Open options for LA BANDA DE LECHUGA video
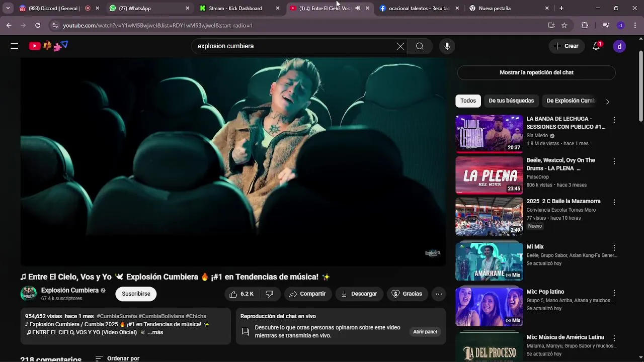The image size is (644, 362). click(x=614, y=120)
